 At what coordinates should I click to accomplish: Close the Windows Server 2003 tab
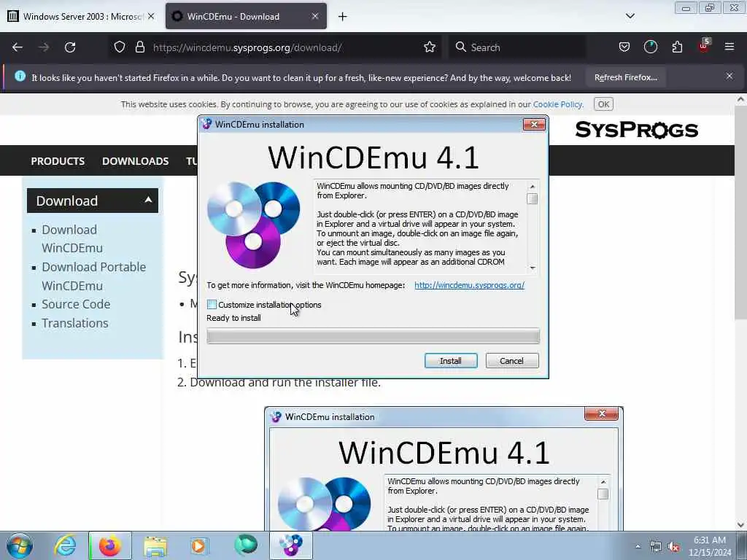(150, 16)
